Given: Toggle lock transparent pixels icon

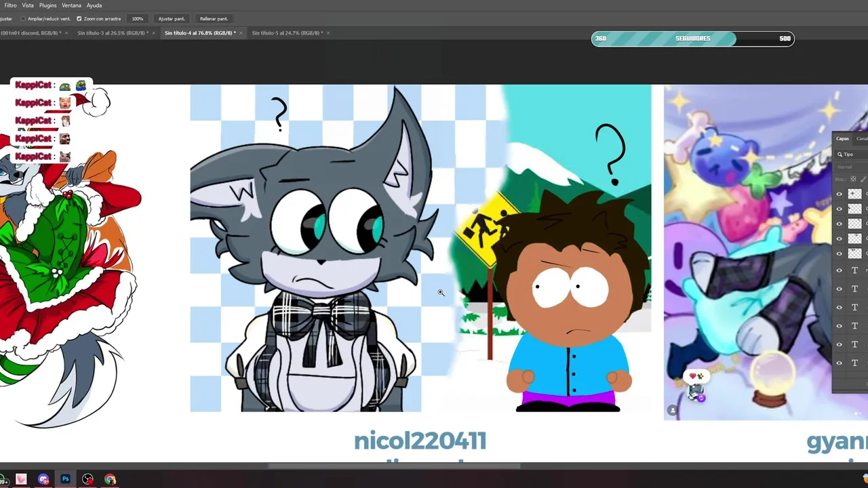Looking at the screenshot, I should [x=854, y=179].
